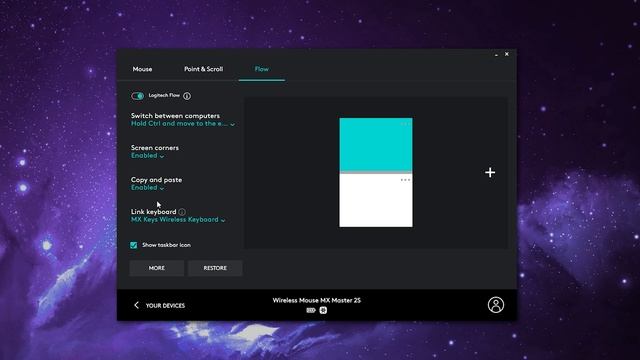The width and height of the screenshot is (640, 360).
Task: Click the MORE button
Action: 157,268
